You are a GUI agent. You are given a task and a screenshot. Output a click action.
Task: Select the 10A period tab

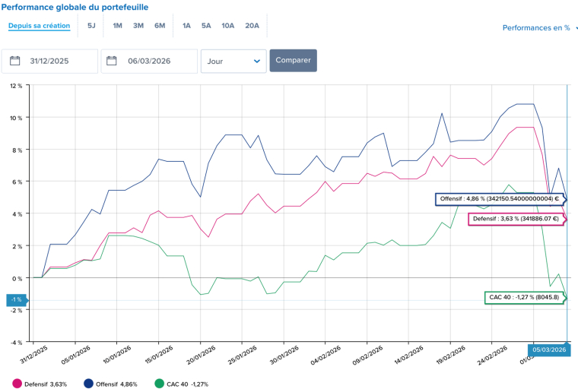[x=228, y=26]
